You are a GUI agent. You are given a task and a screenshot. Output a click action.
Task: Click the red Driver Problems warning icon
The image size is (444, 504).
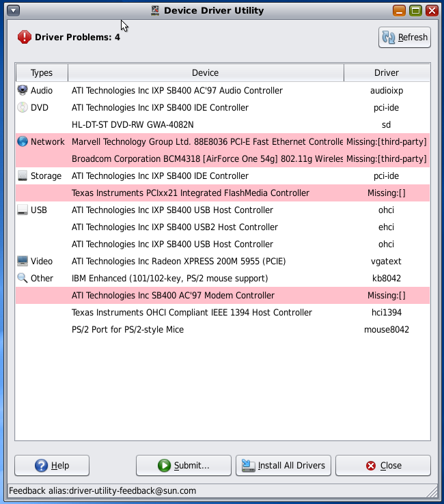tap(25, 38)
